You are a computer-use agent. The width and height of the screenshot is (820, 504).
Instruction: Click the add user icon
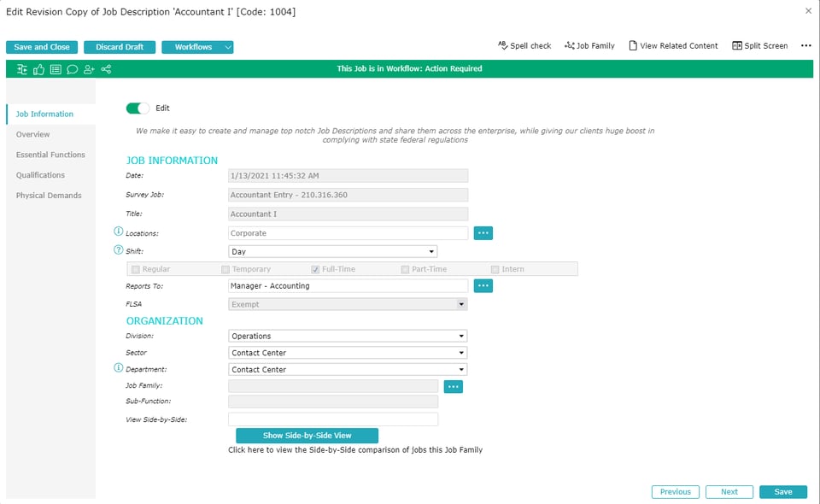click(x=89, y=69)
